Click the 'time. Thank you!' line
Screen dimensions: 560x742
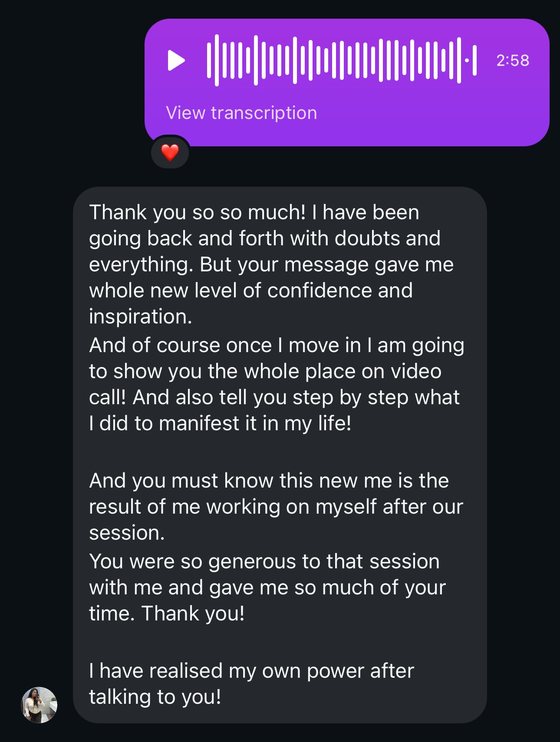point(167,613)
